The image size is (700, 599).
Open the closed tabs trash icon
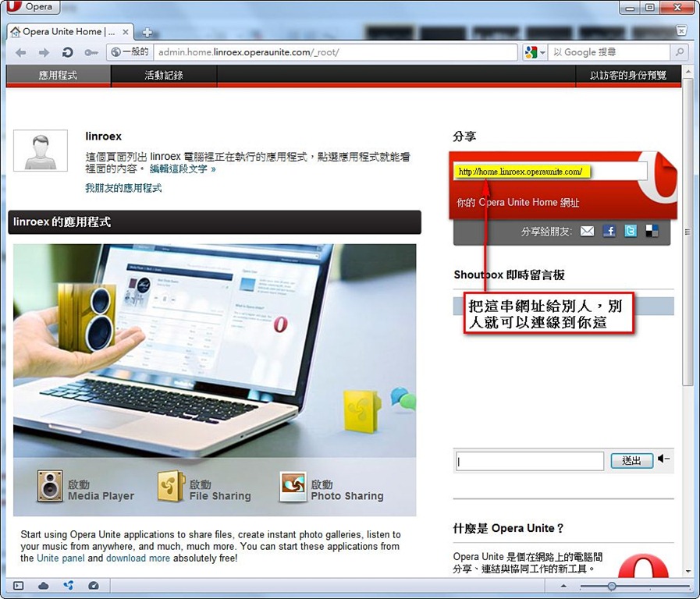click(x=681, y=31)
